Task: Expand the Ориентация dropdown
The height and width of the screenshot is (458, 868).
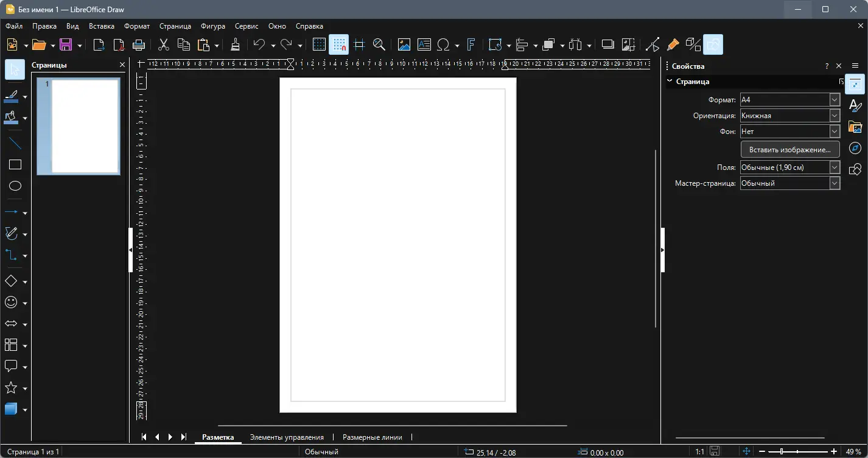Action: pyautogui.click(x=835, y=116)
